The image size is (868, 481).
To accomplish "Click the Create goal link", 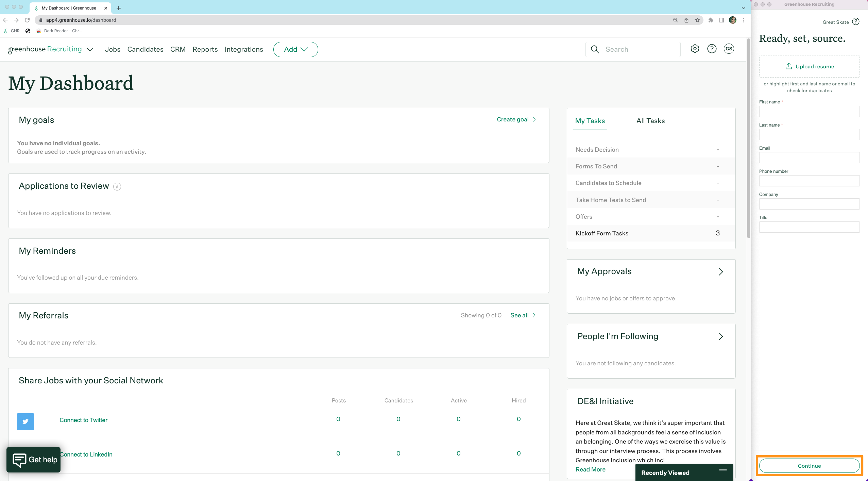I will tap(512, 120).
